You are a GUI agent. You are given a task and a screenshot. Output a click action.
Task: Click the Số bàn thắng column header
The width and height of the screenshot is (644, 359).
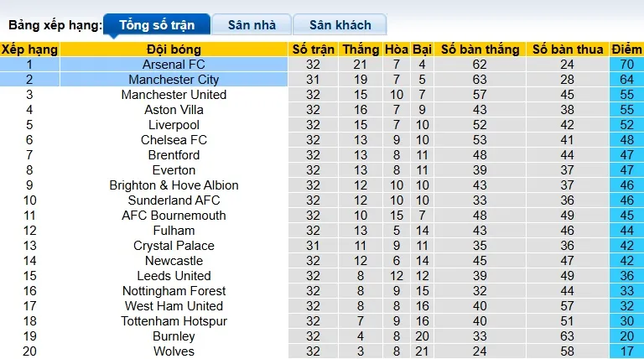(x=480, y=49)
